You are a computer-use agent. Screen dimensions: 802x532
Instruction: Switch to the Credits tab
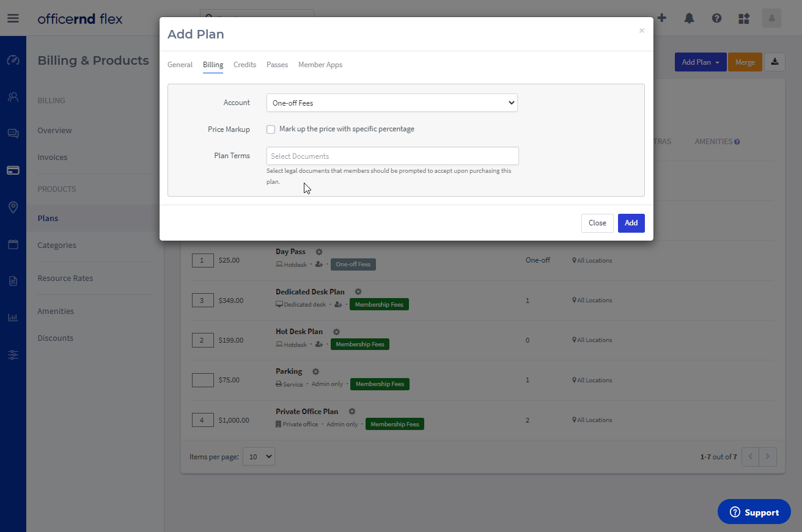tap(245, 65)
